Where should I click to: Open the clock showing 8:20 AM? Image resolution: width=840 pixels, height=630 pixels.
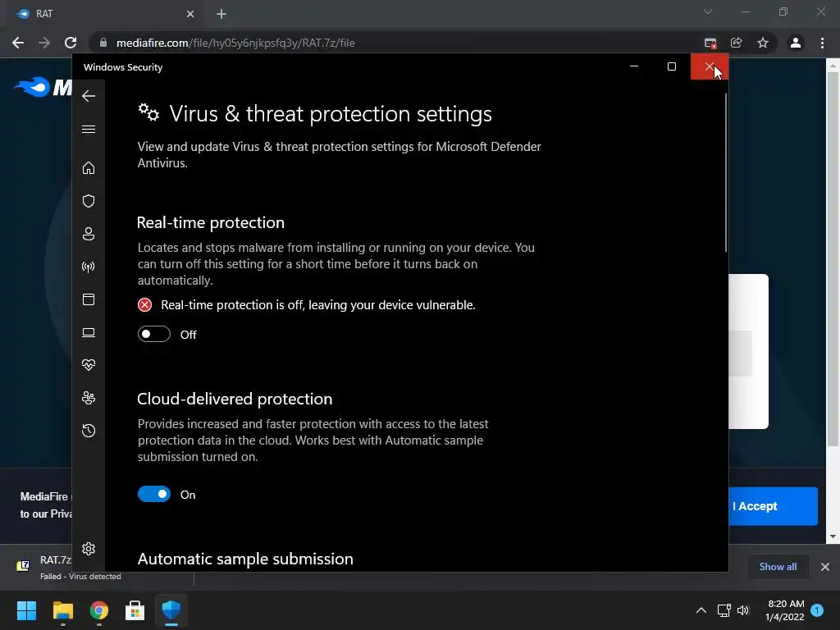(785, 610)
